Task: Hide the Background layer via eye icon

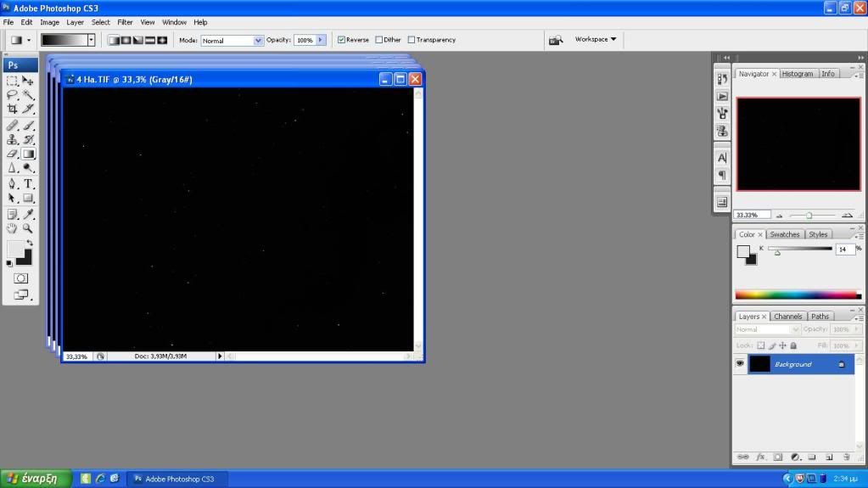Action: tap(740, 363)
